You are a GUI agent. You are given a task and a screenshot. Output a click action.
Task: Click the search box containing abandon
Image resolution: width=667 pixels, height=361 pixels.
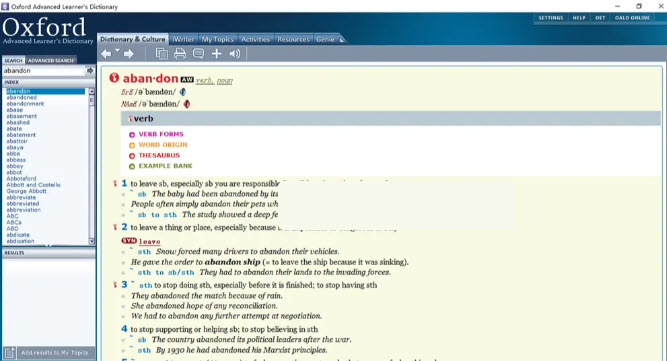(x=44, y=71)
